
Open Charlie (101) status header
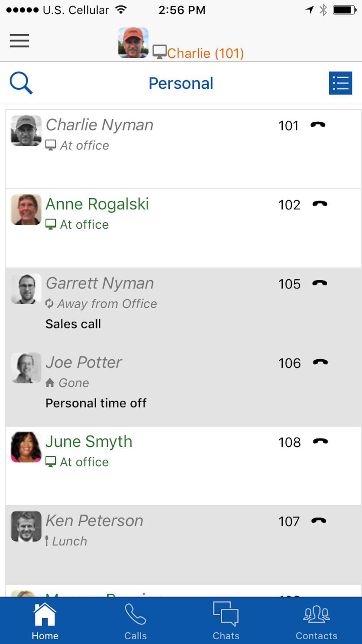pyautogui.click(x=198, y=53)
